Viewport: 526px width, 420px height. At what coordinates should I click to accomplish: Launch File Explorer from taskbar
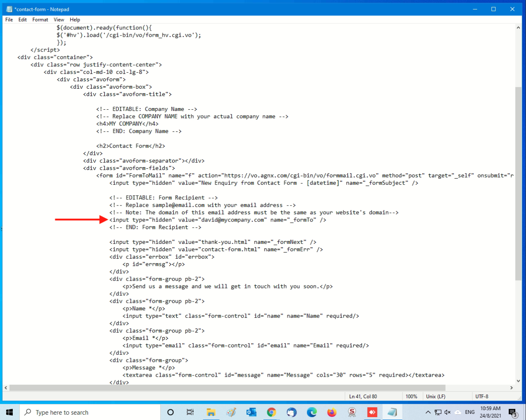[x=211, y=412]
